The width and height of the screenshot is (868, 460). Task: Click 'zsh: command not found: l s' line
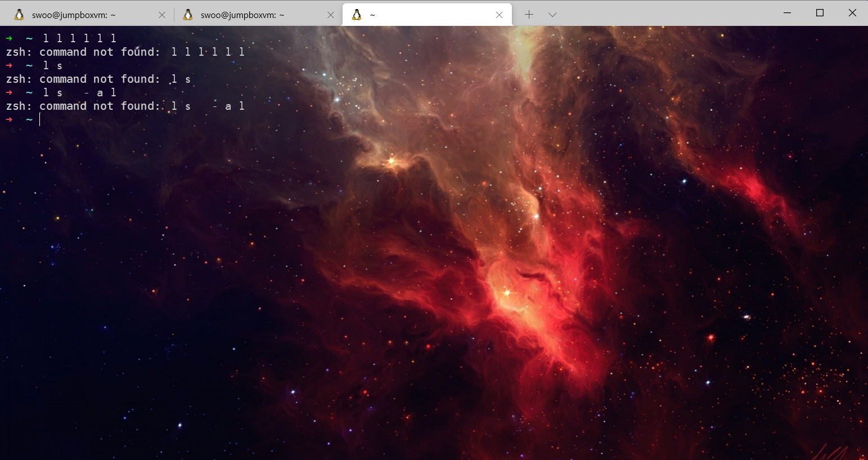pos(98,79)
